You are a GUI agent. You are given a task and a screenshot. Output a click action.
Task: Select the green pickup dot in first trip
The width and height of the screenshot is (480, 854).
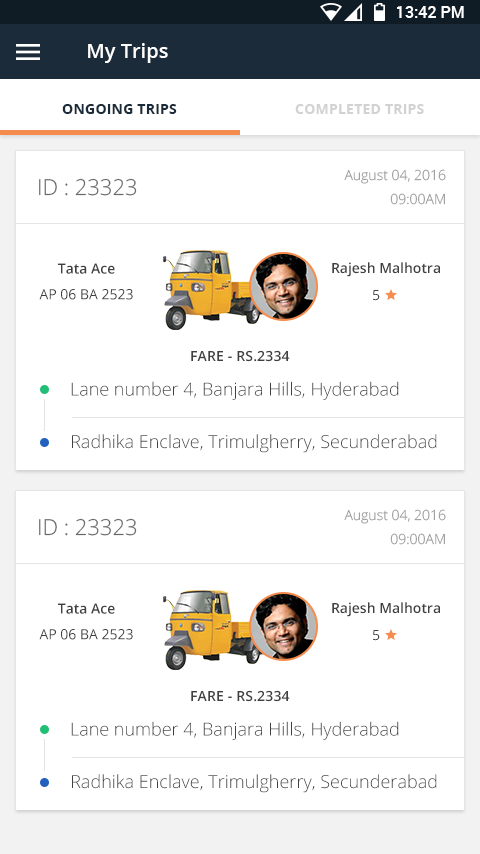(45, 389)
